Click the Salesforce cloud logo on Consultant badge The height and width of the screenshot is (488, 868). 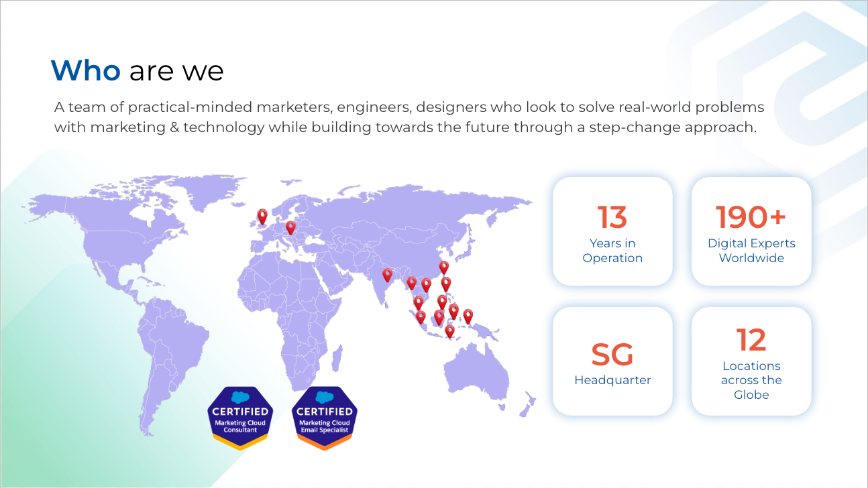pos(240,397)
